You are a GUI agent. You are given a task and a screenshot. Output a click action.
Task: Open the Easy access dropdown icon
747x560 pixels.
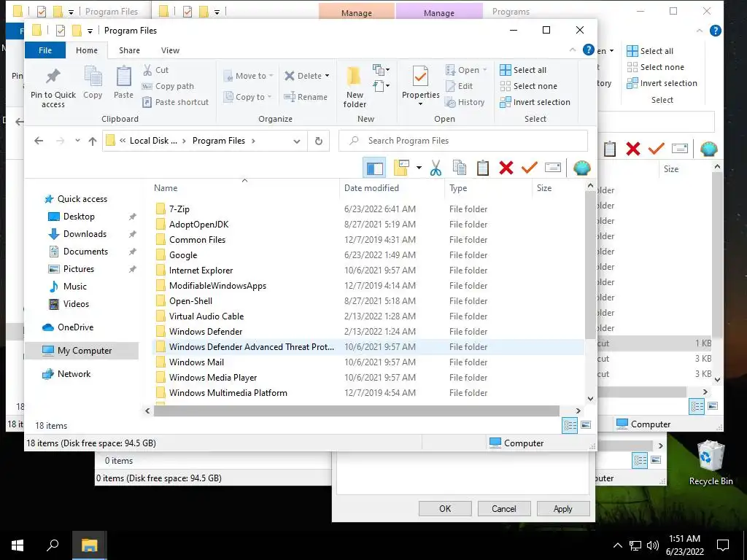click(x=381, y=86)
